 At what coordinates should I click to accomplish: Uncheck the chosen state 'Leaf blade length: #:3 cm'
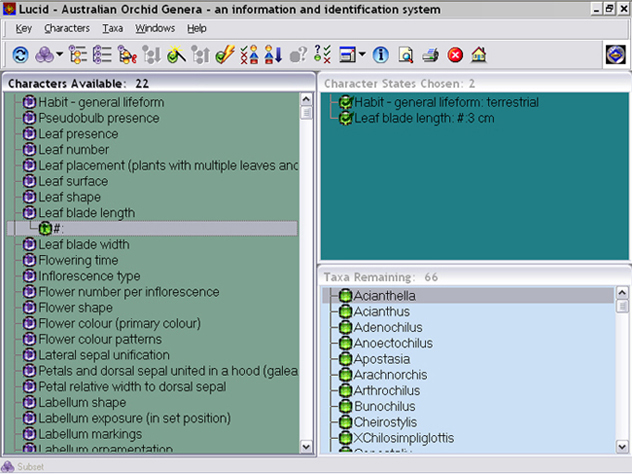tap(346, 118)
